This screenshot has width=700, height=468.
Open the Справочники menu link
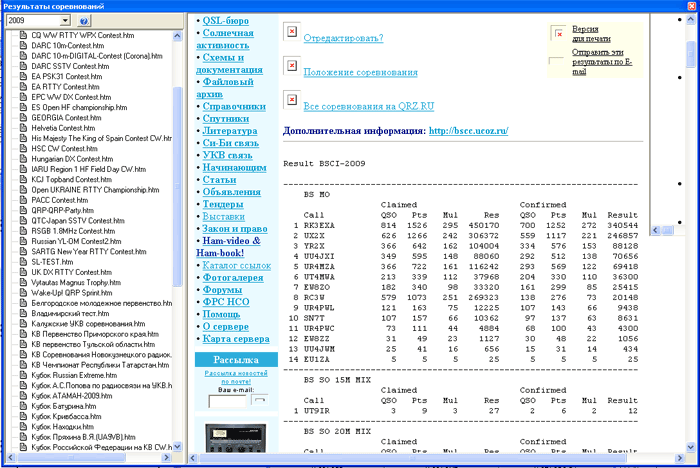tap(234, 106)
